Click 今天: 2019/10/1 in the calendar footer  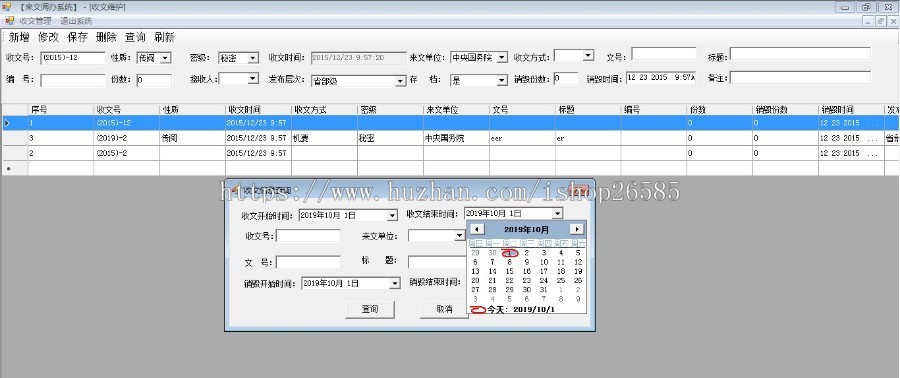pos(522,309)
